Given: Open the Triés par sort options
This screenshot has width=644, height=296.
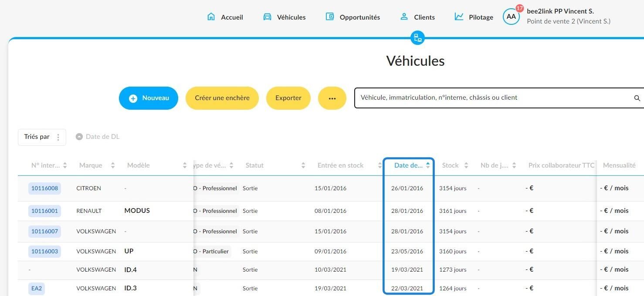Looking at the screenshot, I should coord(42,137).
